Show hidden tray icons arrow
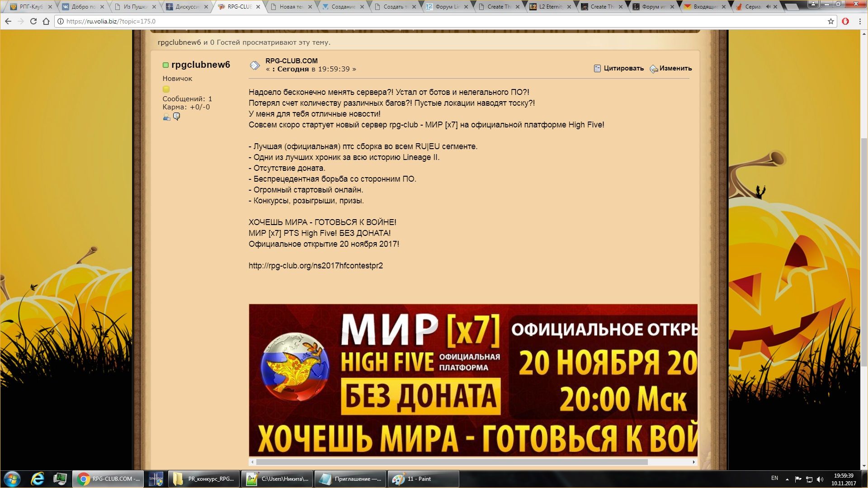This screenshot has height=488, width=868. tap(787, 479)
